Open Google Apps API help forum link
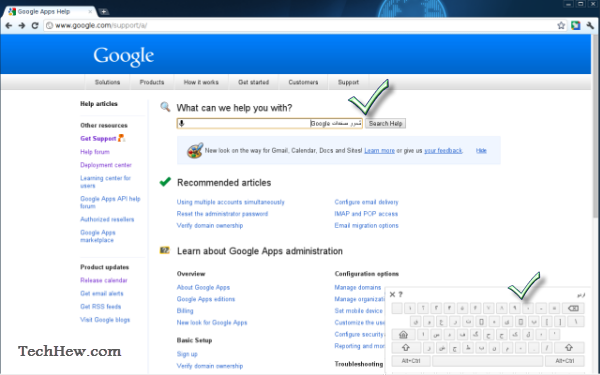 (x=110, y=202)
